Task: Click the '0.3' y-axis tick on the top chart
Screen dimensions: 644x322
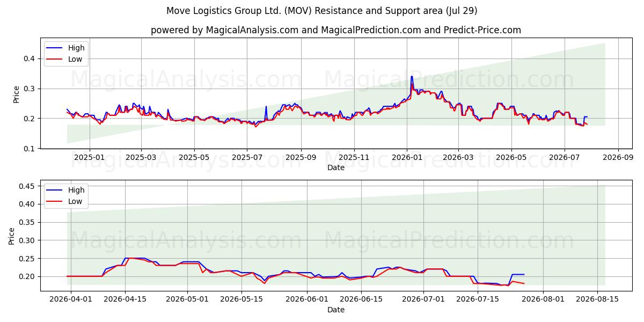Action: (x=31, y=89)
